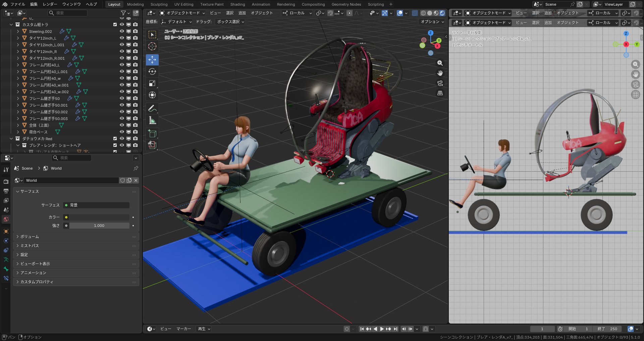The image size is (644, 341).
Task: Hide Steering.002 with its eye icon
Action: click(x=122, y=31)
